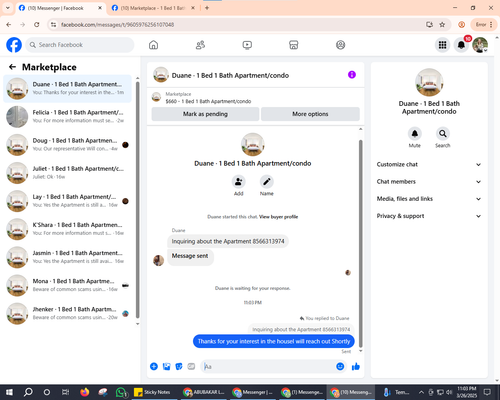Open WhatsApp from the taskbar

(121, 392)
